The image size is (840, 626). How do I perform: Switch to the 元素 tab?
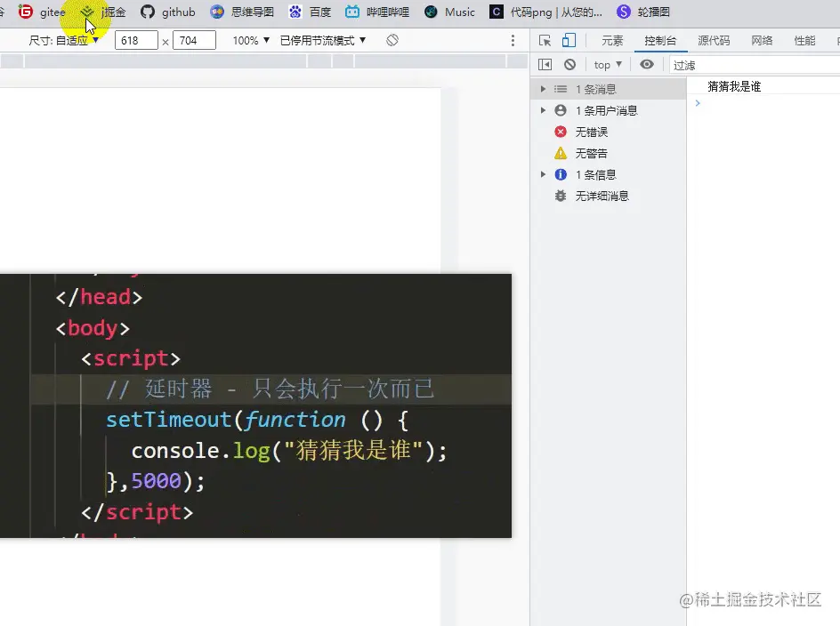[x=613, y=40]
